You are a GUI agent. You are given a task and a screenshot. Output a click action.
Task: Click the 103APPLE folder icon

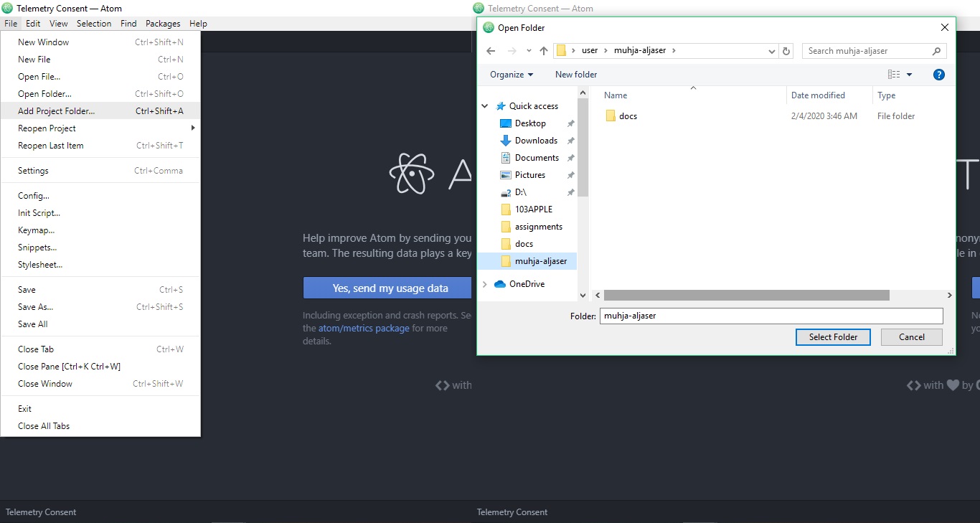tap(505, 209)
